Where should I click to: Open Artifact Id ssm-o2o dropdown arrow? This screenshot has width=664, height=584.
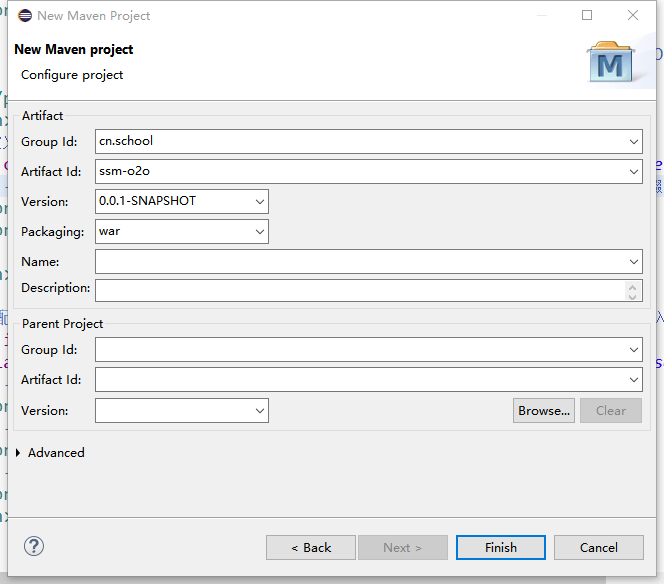tap(634, 172)
